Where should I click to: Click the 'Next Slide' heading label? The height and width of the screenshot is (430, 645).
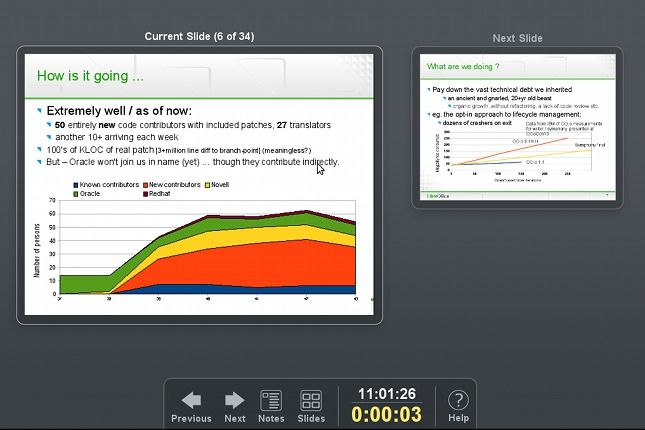point(517,38)
